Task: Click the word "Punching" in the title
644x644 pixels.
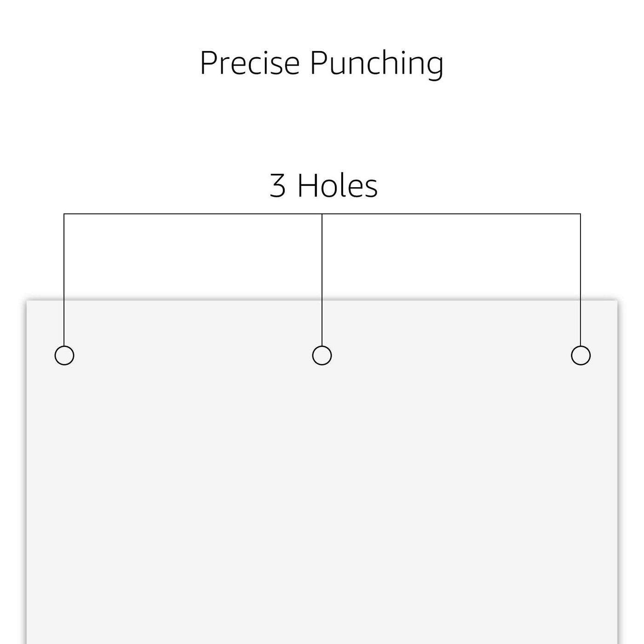Action: click(x=377, y=64)
